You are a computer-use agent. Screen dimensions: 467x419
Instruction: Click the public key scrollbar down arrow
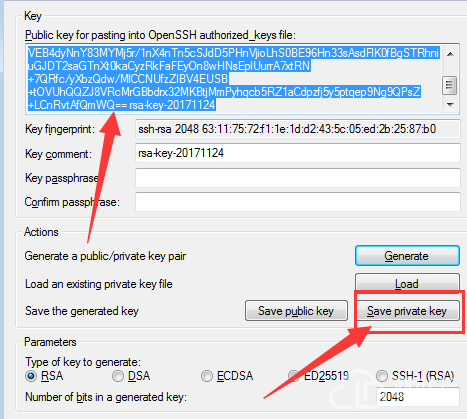450,105
